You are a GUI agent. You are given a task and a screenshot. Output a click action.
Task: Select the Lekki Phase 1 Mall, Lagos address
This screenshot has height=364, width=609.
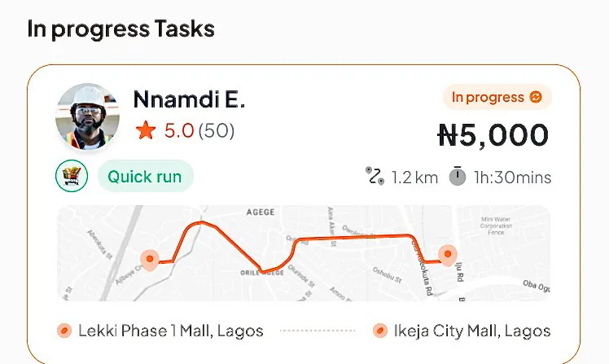click(171, 331)
